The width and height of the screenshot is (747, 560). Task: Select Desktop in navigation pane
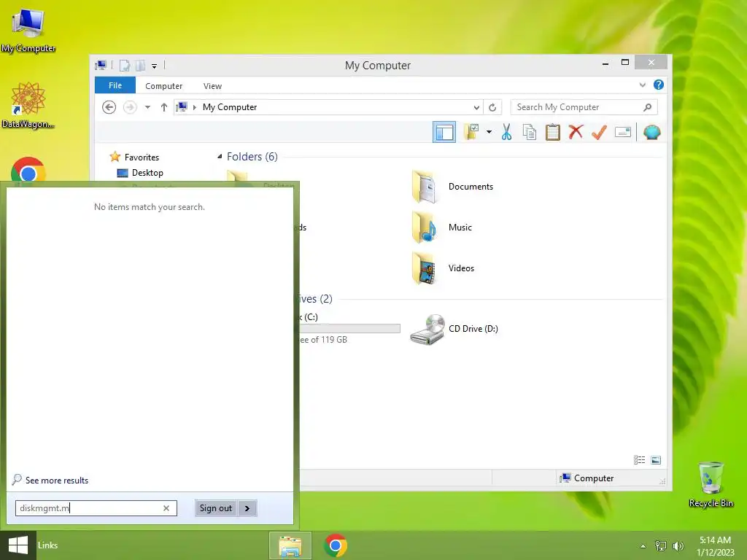coord(147,172)
